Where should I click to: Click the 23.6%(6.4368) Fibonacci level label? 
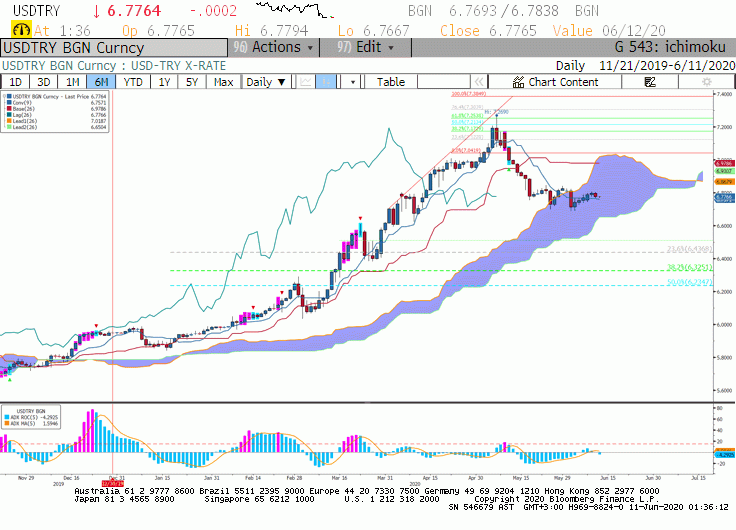coord(689,249)
